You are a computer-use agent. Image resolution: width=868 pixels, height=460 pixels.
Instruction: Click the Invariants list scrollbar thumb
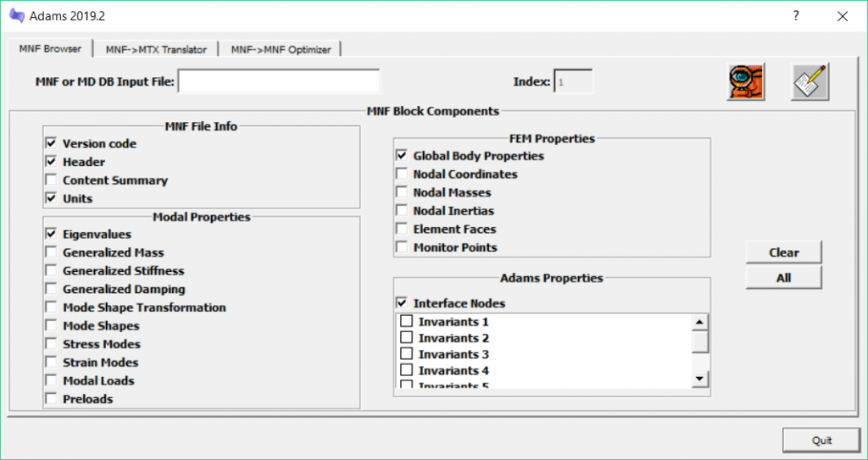(700, 341)
